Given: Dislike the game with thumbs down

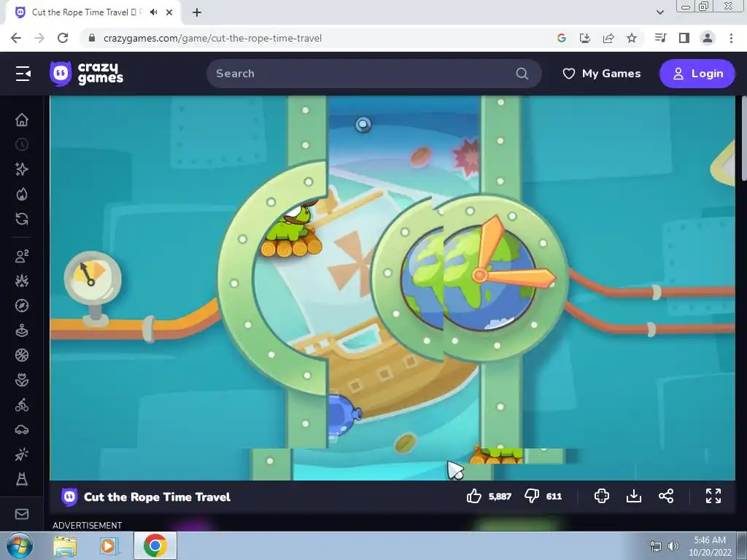Looking at the screenshot, I should click(532, 496).
